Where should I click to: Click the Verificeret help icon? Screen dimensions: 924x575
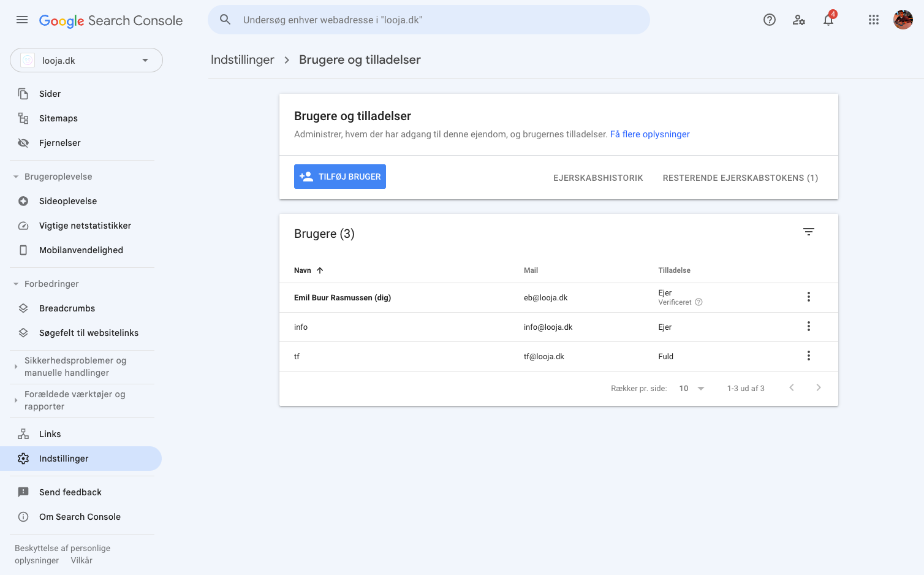tap(699, 302)
